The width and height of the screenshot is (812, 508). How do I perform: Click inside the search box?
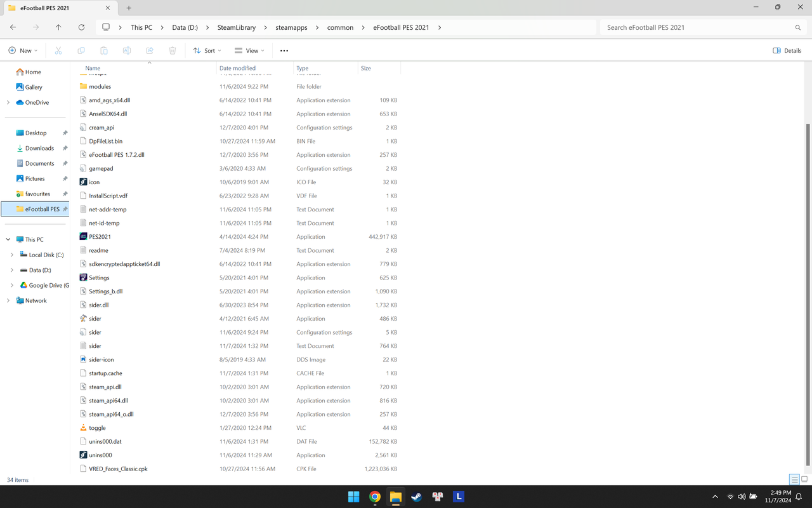[x=698, y=27]
